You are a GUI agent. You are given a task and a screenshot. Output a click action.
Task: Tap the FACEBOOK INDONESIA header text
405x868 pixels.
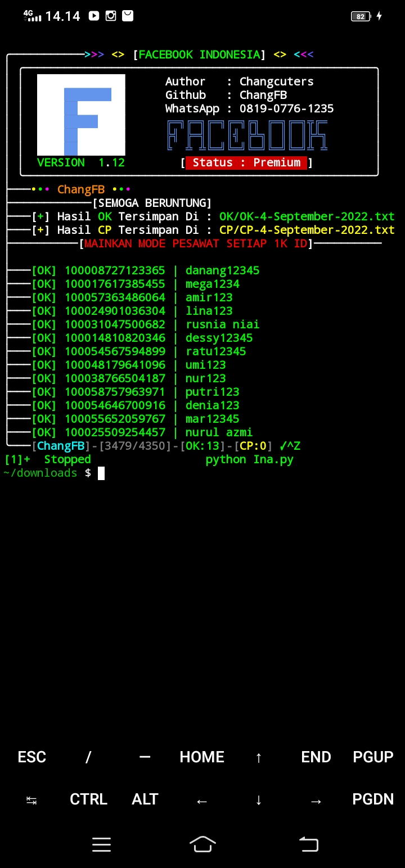pyautogui.click(x=199, y=55)
